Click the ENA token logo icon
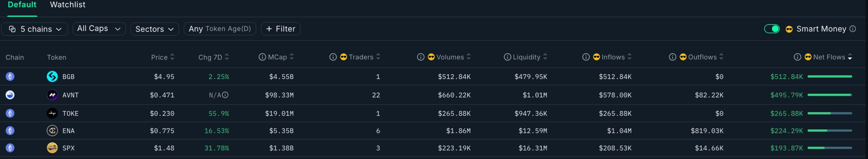868x159 pixels. (x=52, y=130)
